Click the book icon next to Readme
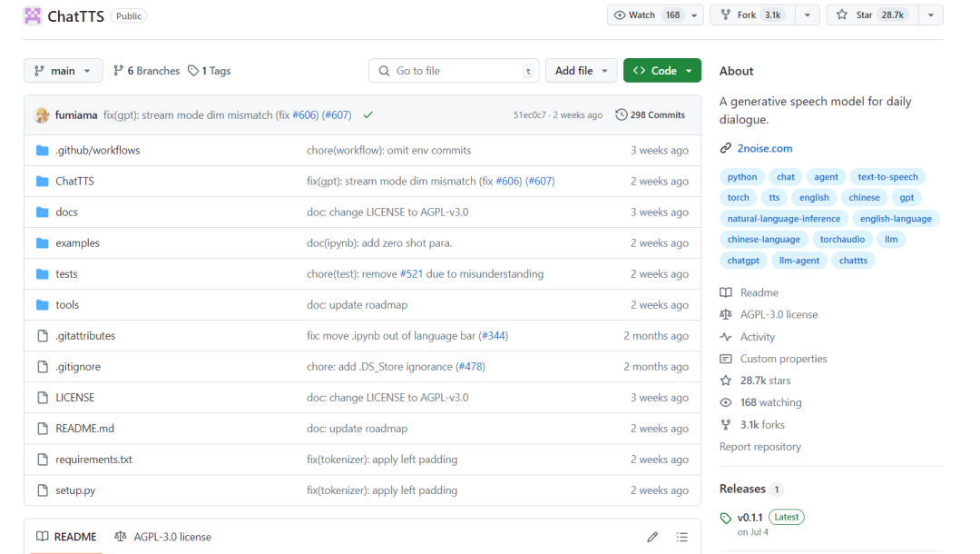 click(x=726, y=292)
